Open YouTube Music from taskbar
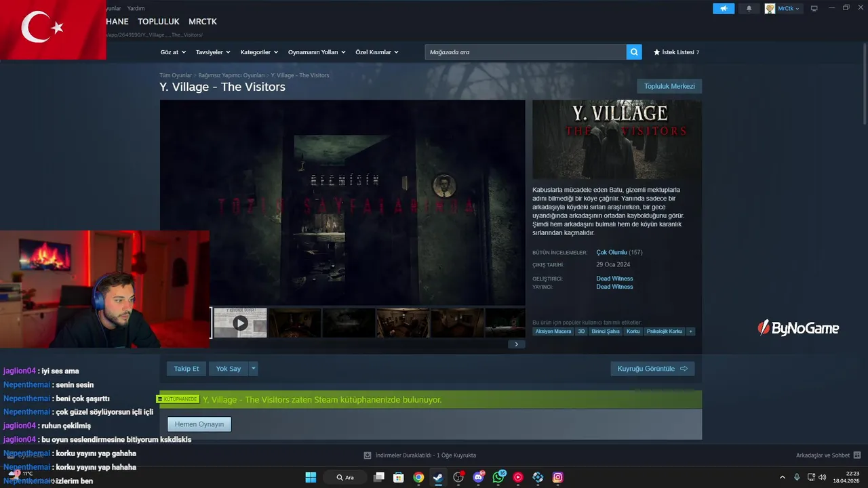This screenshot has height=488, width=868. tap(518, 477)
